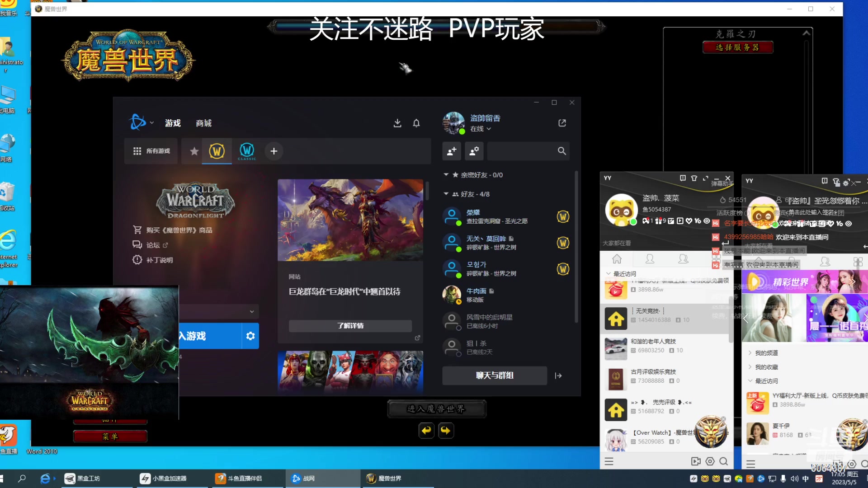Image resolution: width=868 pixels, height=488 pixels.
Task: Open channel 古月评级娱乐竞技
Action: click(664, 379)
